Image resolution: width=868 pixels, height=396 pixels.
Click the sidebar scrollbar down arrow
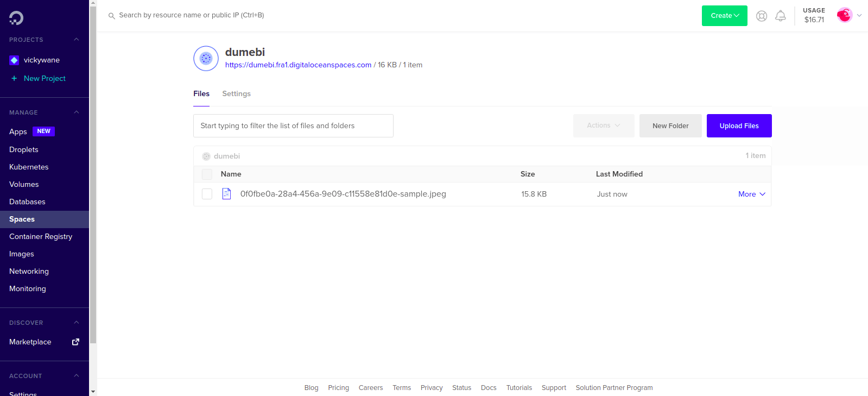click(93, 391)
